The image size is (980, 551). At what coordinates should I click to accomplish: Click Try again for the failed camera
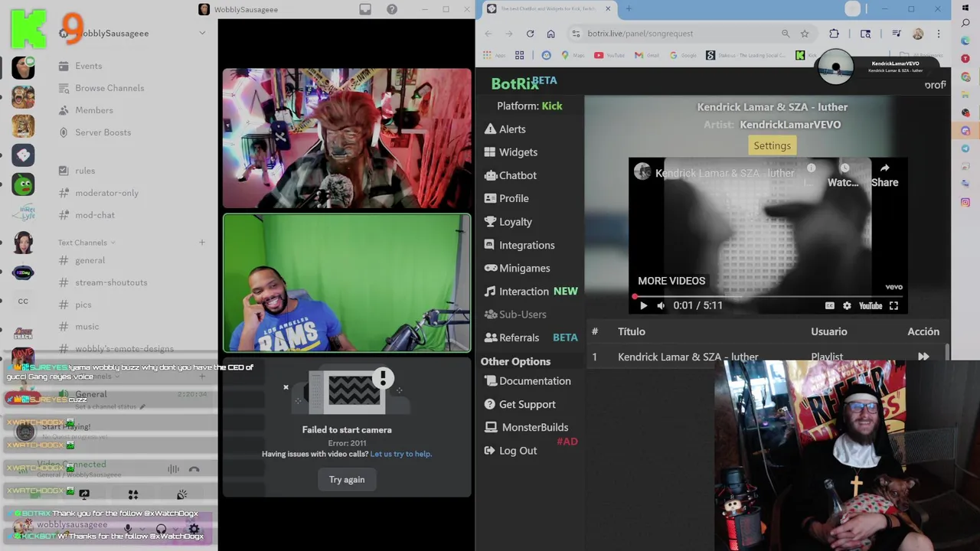point(347,480)
